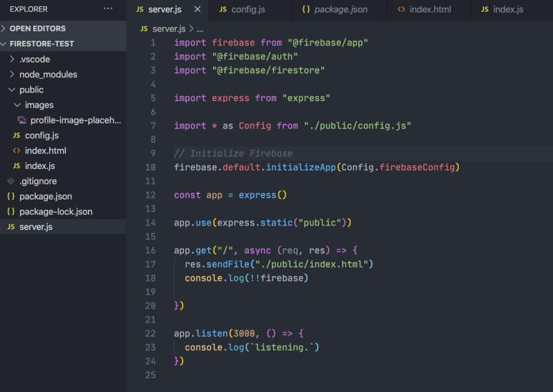Collapse the FIRESTORE-TEST project section
Image resolution: width=553 pixels, height=392 pixels.
click(x=63, y=44)
